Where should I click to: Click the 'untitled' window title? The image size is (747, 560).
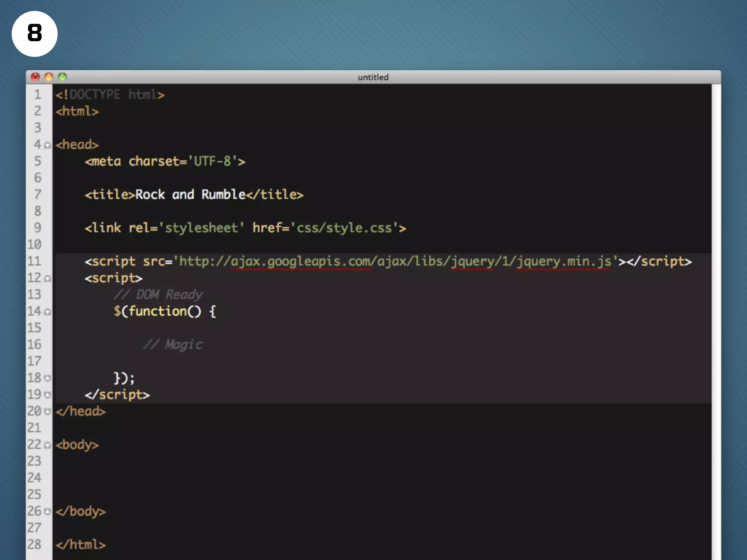[x=373, y=77]
